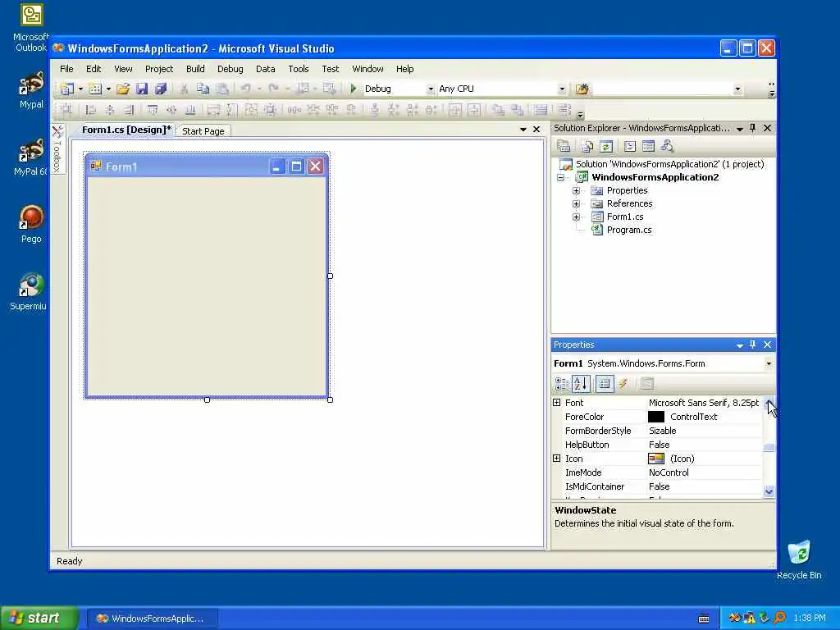
Task: Click the Property Pages icon in Properties panel
Action: pyautogui.click(x=647, y=384)
